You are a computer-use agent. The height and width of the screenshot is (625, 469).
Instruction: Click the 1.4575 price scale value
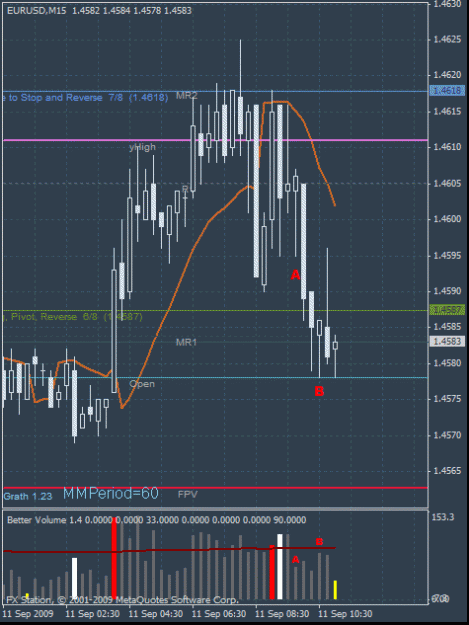point(447,399)
